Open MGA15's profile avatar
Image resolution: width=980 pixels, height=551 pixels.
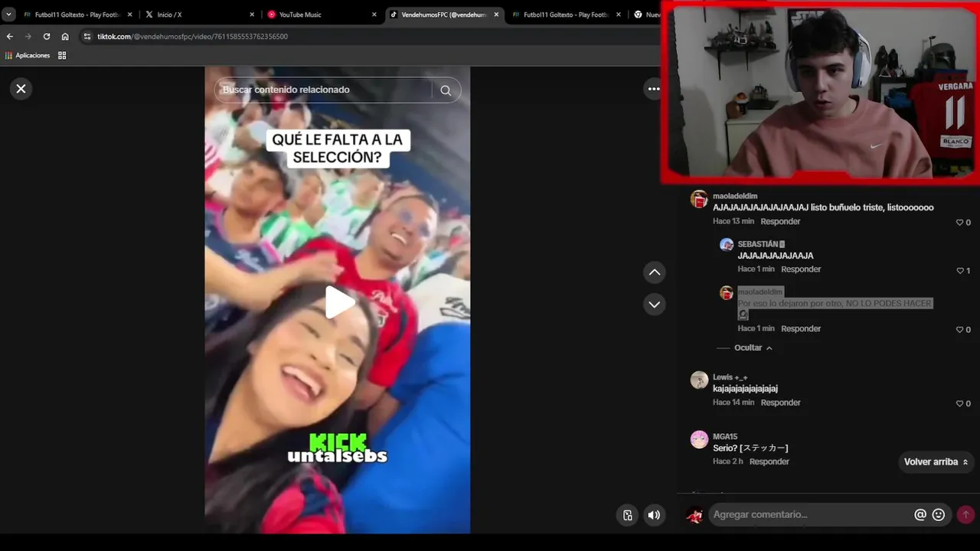click(x=699, y=439)
